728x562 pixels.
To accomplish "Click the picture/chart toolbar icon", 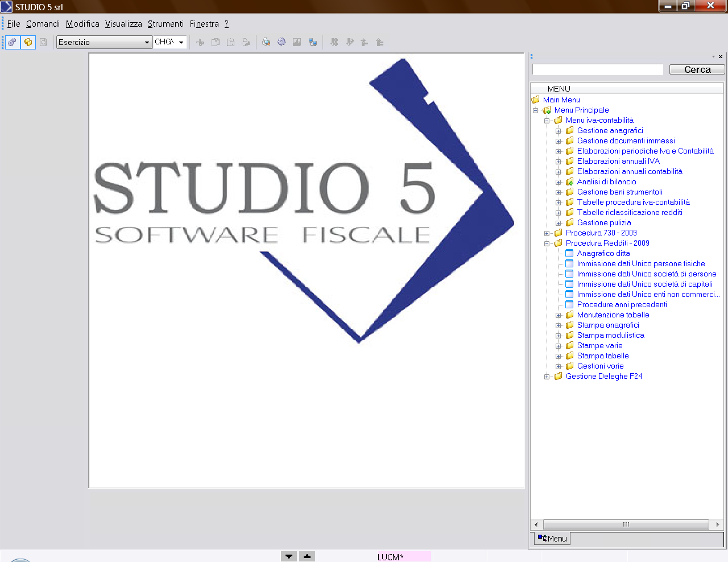I will point(297,42).
